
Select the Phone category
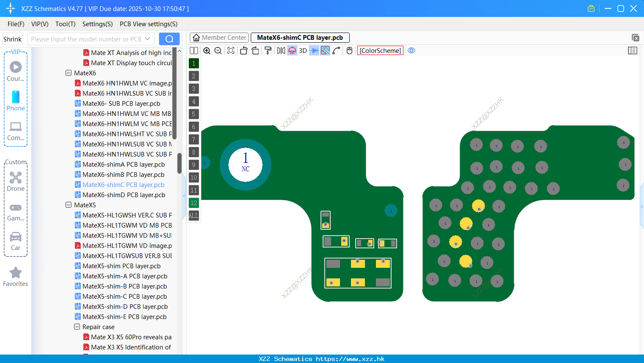click(16, 101)
